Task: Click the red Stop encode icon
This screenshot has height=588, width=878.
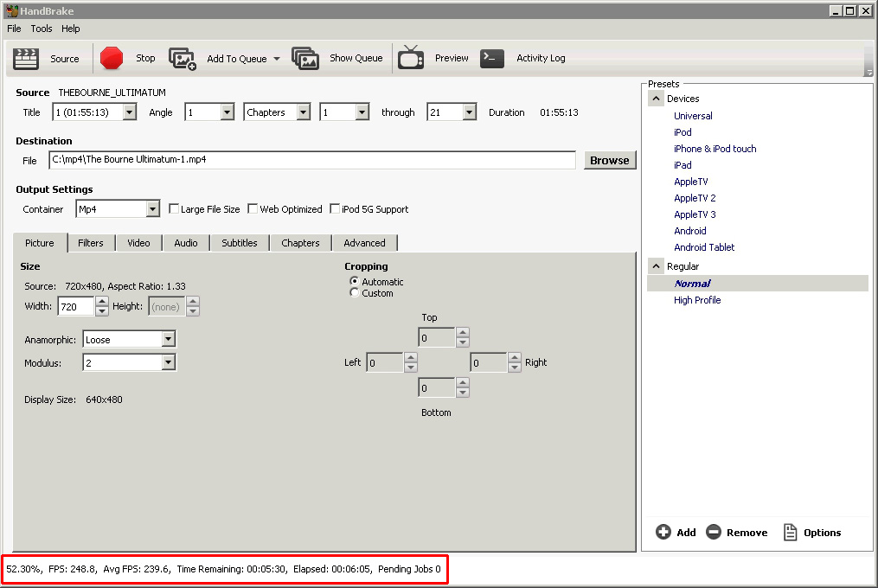Action: tap(112, 58)
